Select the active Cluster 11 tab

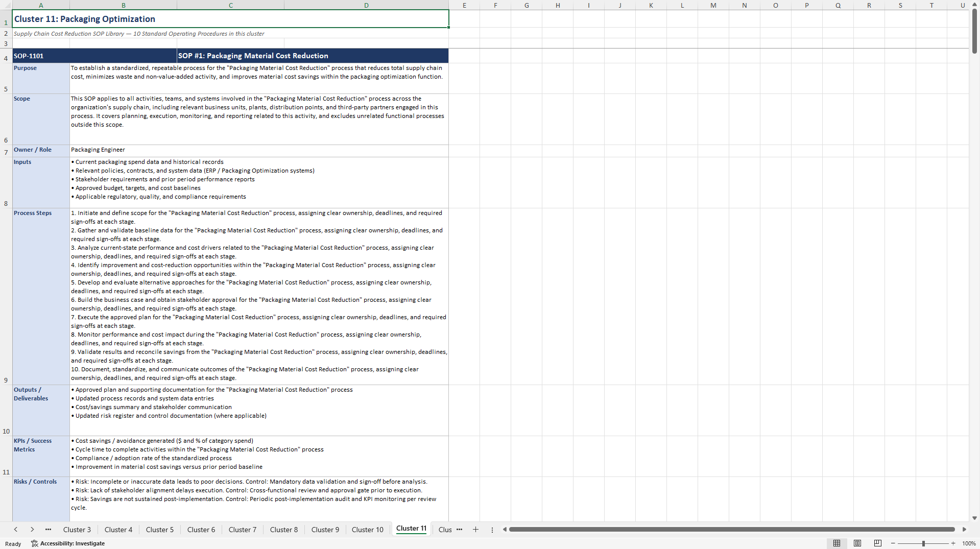pos(411,529)
